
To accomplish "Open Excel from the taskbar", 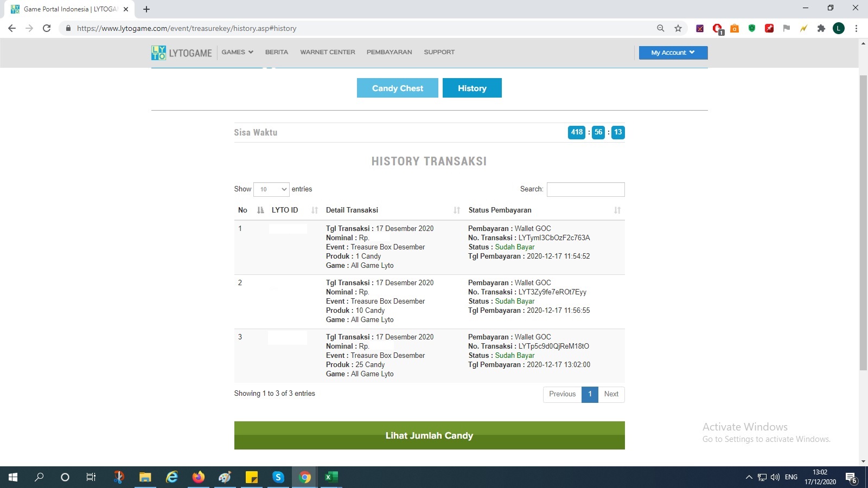I will click(331, 477).
